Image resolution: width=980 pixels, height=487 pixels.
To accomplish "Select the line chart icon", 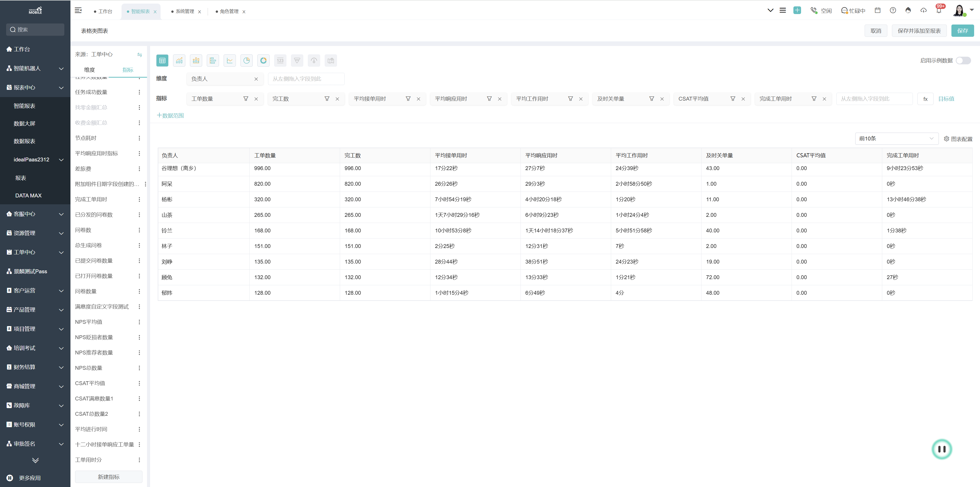I will click(x=230, y=61).
